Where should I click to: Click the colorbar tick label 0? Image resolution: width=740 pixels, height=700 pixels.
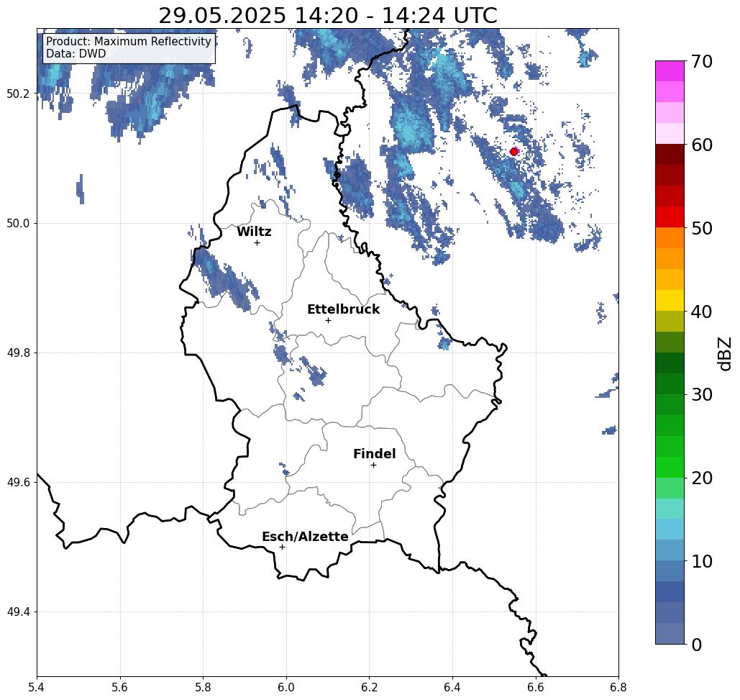click(x=697, y=645)
